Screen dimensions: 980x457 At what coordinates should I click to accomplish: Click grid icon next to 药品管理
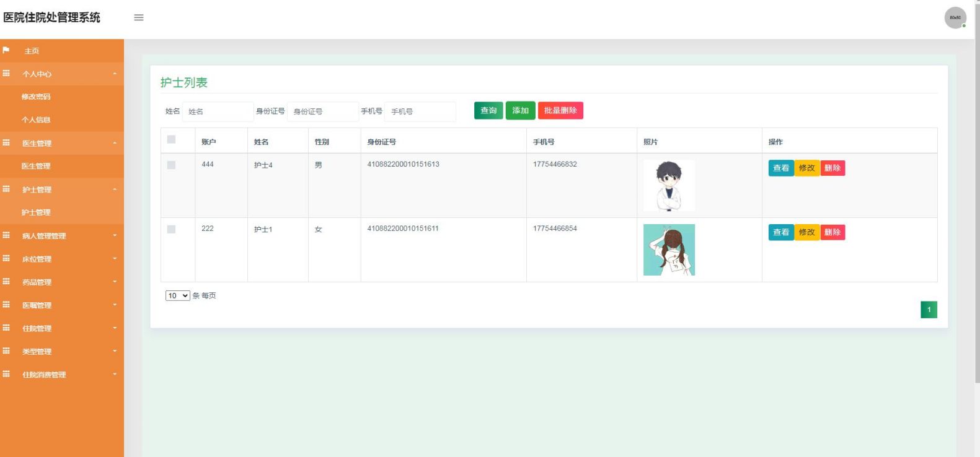[x=6, y=281]
